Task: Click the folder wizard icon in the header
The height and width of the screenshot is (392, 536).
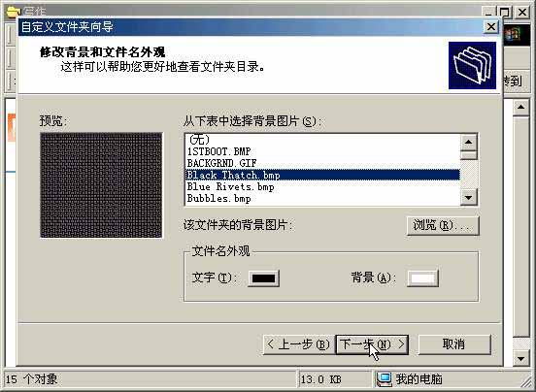Action: pos(472,65)
